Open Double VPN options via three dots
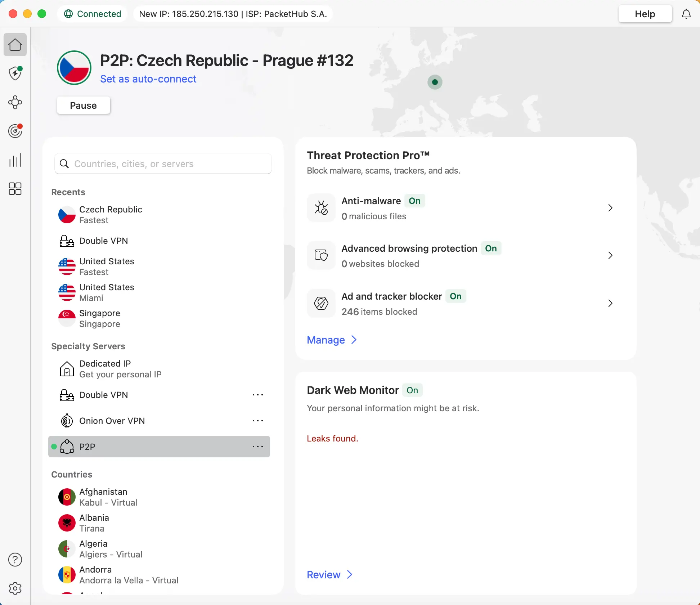The image size is (700, 605). (x=258, y=395)
